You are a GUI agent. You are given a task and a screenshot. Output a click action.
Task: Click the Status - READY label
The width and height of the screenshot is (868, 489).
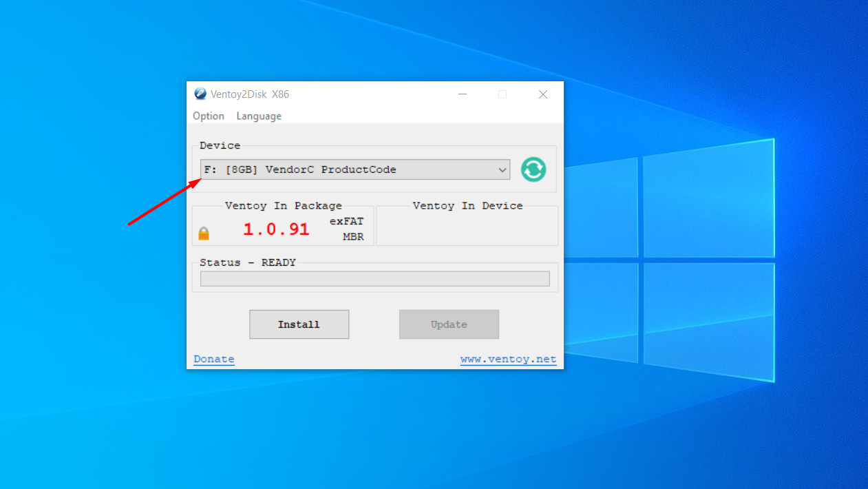(x=248, y=262)
